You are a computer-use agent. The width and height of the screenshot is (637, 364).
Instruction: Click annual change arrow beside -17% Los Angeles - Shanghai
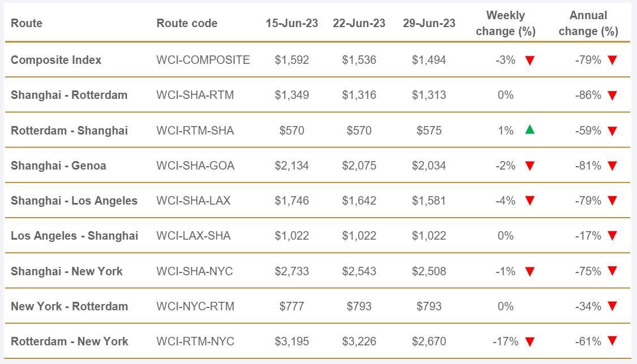point(612,236)
